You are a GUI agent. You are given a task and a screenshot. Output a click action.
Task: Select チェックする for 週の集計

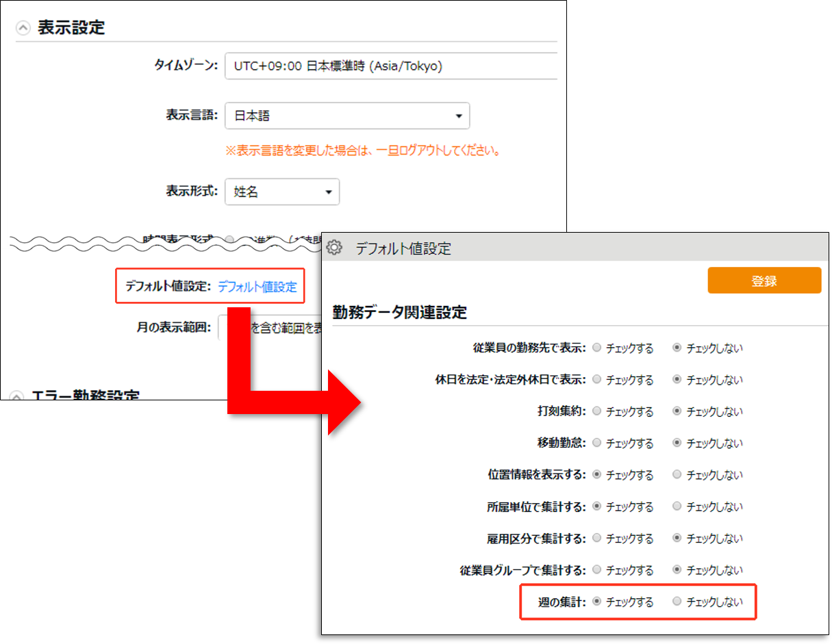click(597, 602)
